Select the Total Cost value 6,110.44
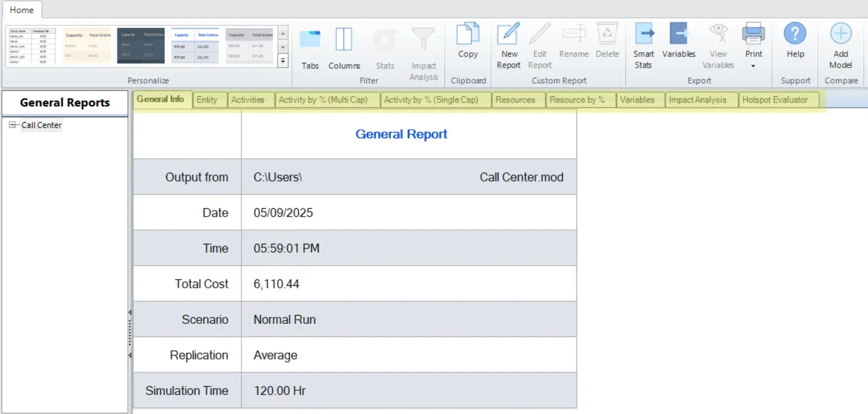 (276, 284)
